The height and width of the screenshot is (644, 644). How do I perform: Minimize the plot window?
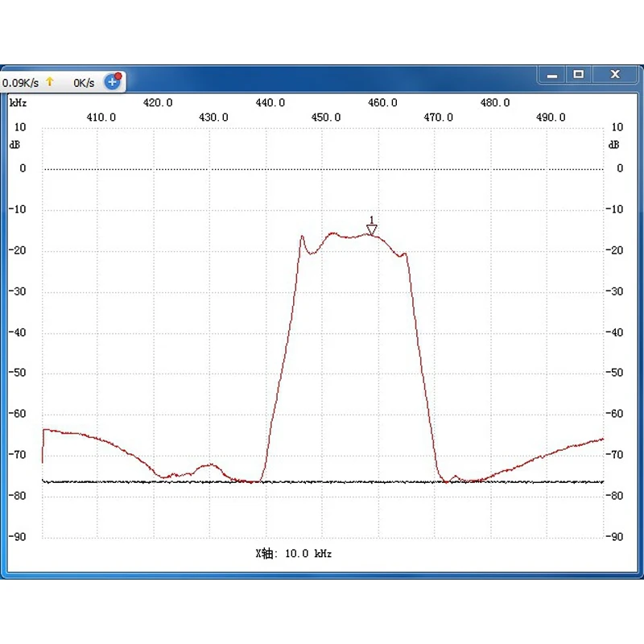(552, 75)
